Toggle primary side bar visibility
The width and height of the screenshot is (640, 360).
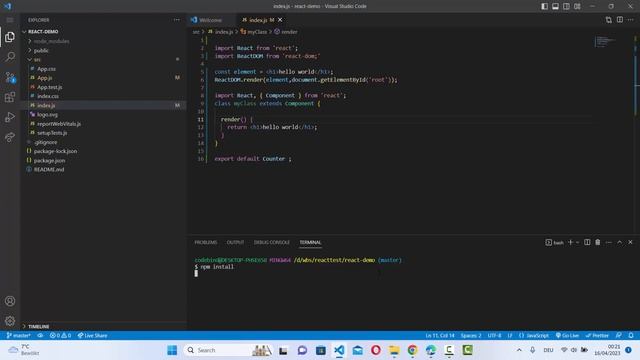(x=544, y=6)
